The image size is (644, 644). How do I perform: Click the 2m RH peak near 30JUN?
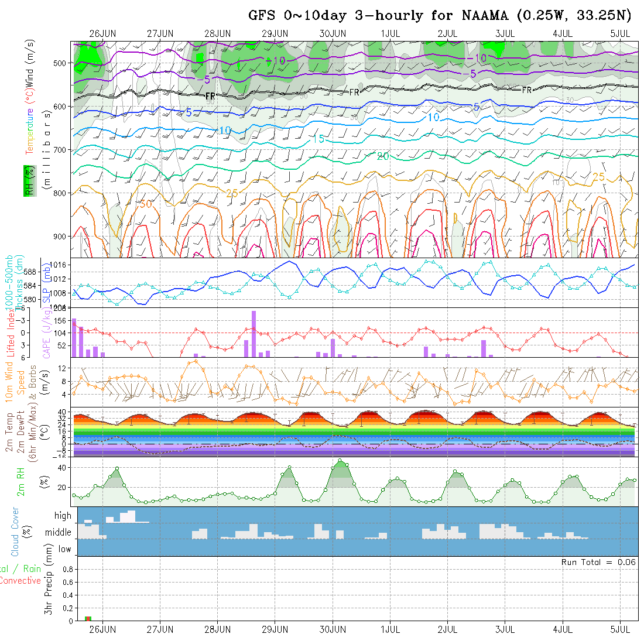pyautogui.click(x=340, y=461)
